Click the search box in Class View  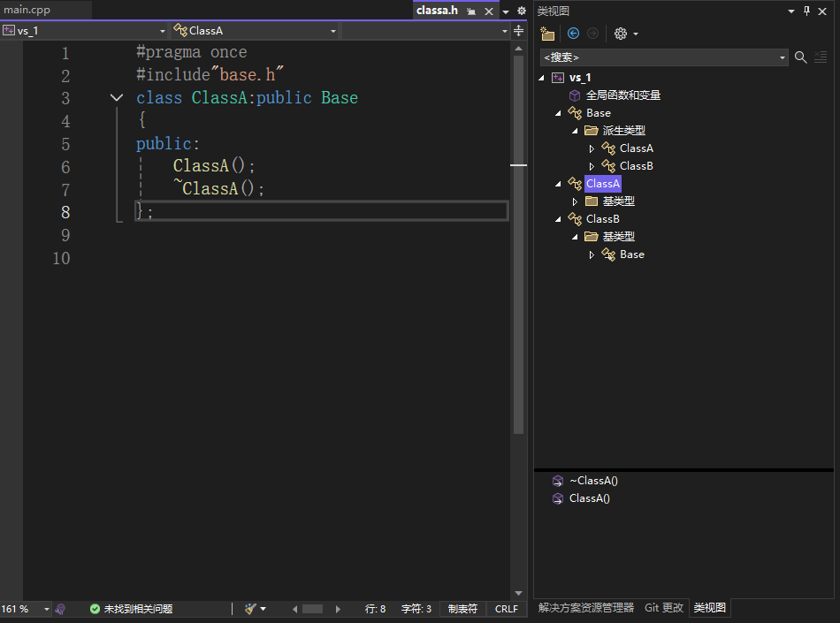click(659, 57)
